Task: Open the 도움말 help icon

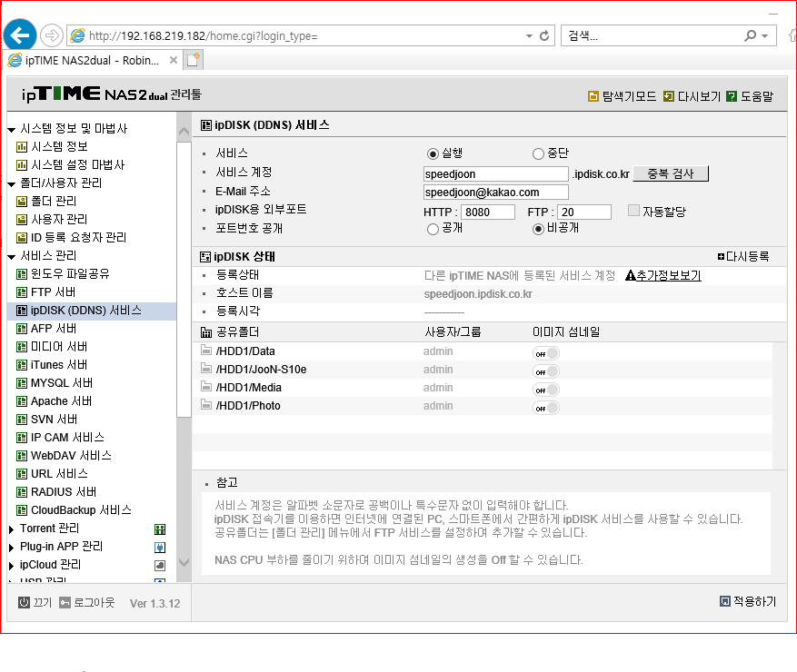Action: (731, 96)
